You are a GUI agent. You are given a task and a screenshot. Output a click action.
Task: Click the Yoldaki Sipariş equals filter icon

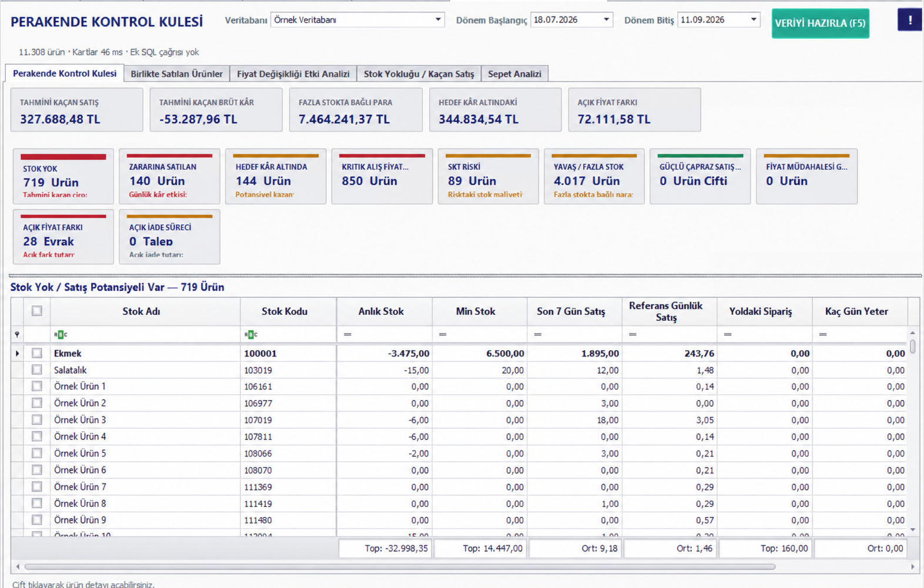point(728,334)
